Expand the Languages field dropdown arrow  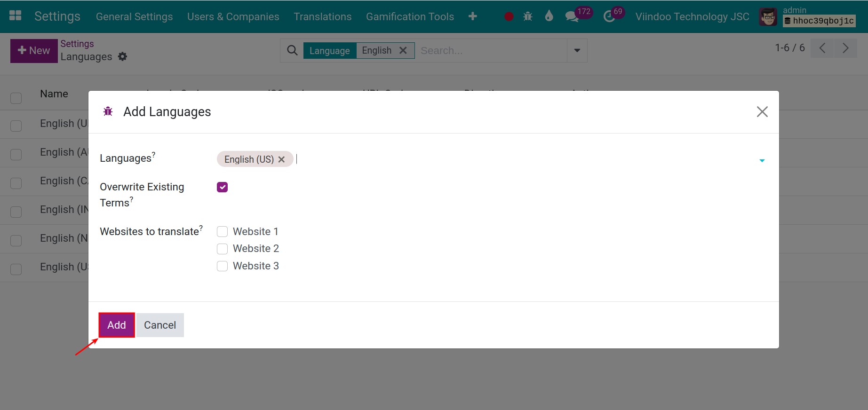click(x=762, y=161)
